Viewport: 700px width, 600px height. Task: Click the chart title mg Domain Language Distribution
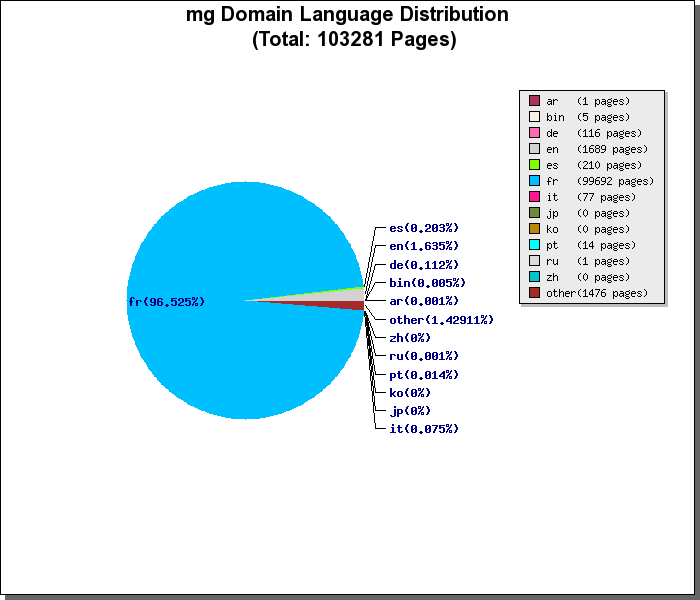347,14
